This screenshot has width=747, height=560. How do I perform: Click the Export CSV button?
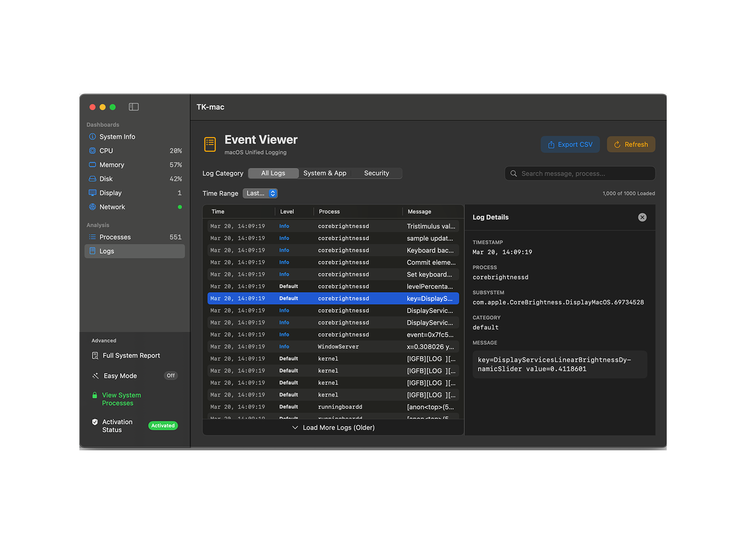(570, 145)
